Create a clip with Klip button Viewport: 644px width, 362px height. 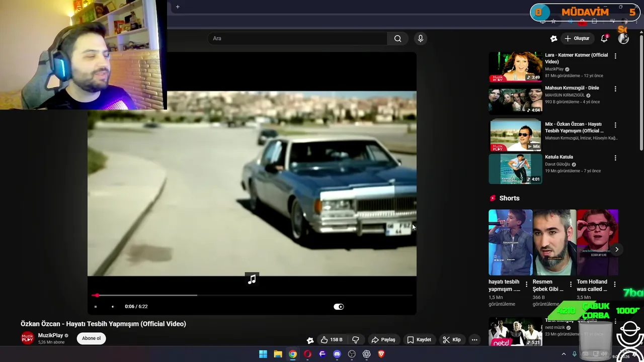pos(451,340)
